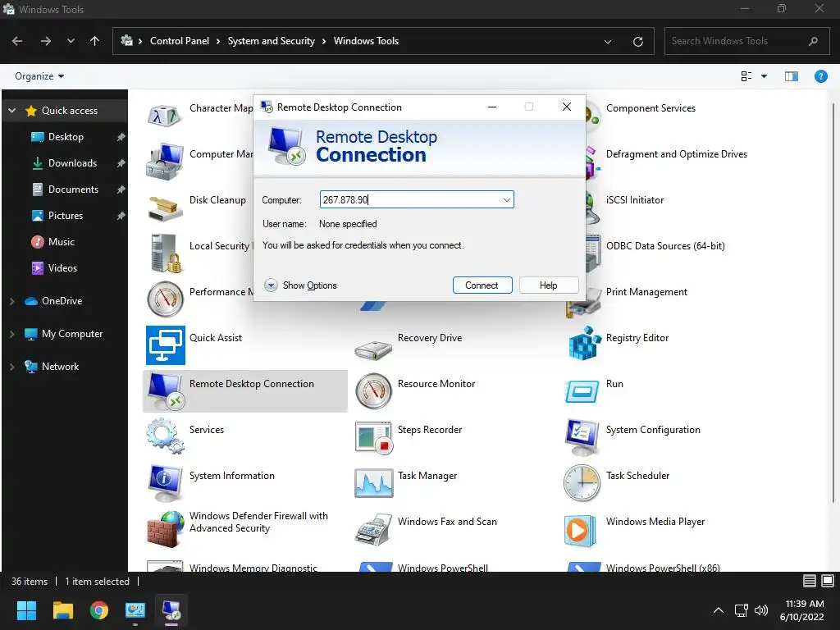Go forward in folder history

coord(46,41)
